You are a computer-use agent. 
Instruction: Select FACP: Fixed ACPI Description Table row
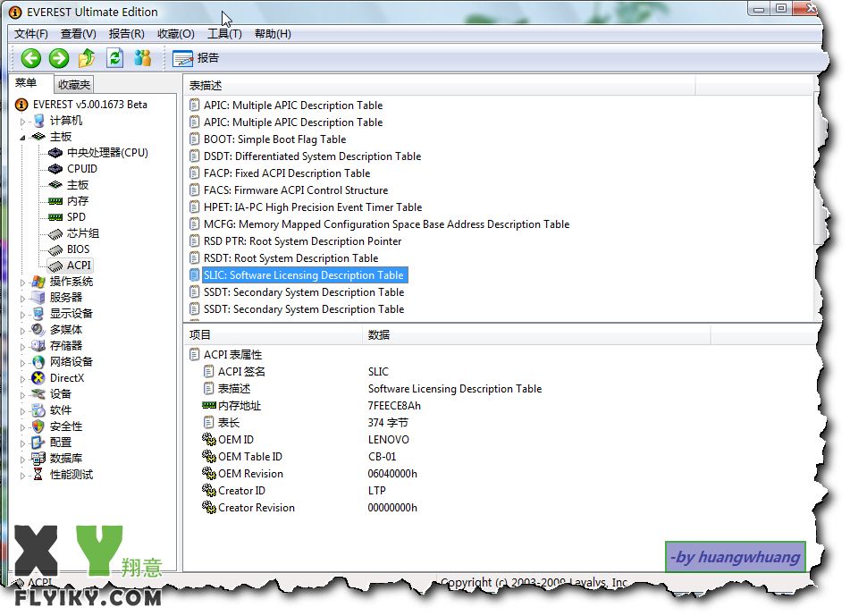coord(287,173)
